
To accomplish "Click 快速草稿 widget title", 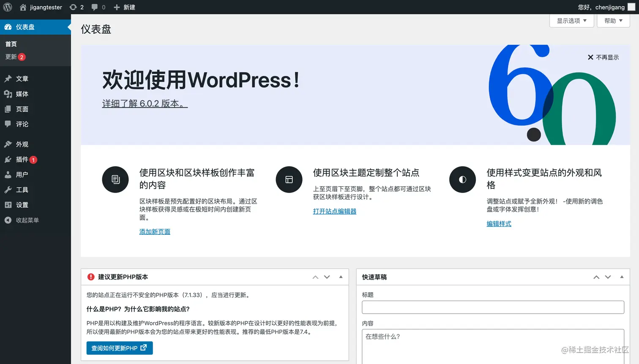I will click(374, 277).
